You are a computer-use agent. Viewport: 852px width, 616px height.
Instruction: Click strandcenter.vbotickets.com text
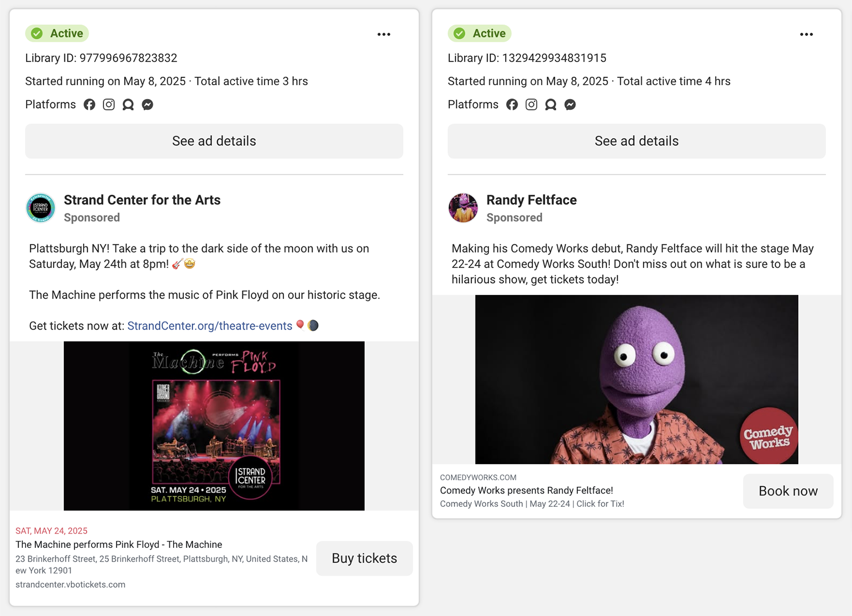[x=70, y=584]
